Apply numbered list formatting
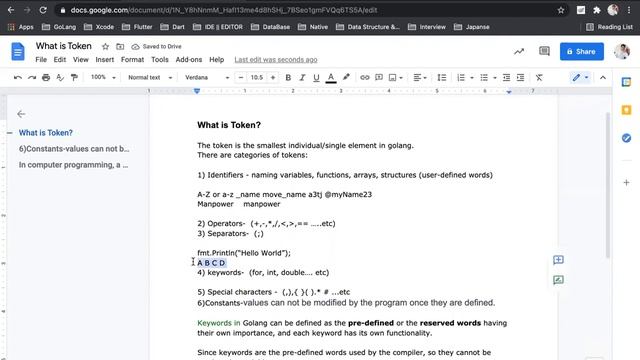 (461, 78)
